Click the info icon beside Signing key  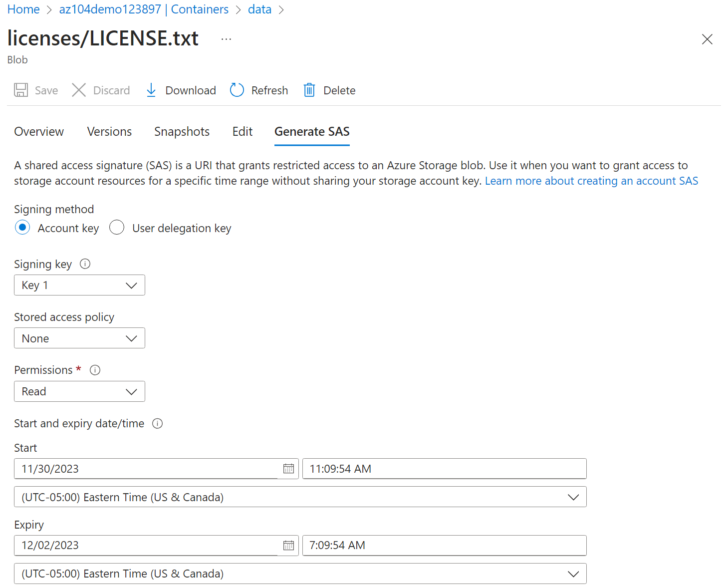coord(85,264)
